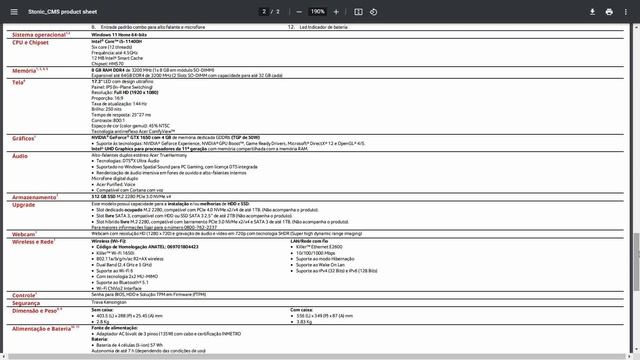Click the Alimentação e Bateria heading
The height and width of the screenshot is (360, 640).
click(45, 329)
